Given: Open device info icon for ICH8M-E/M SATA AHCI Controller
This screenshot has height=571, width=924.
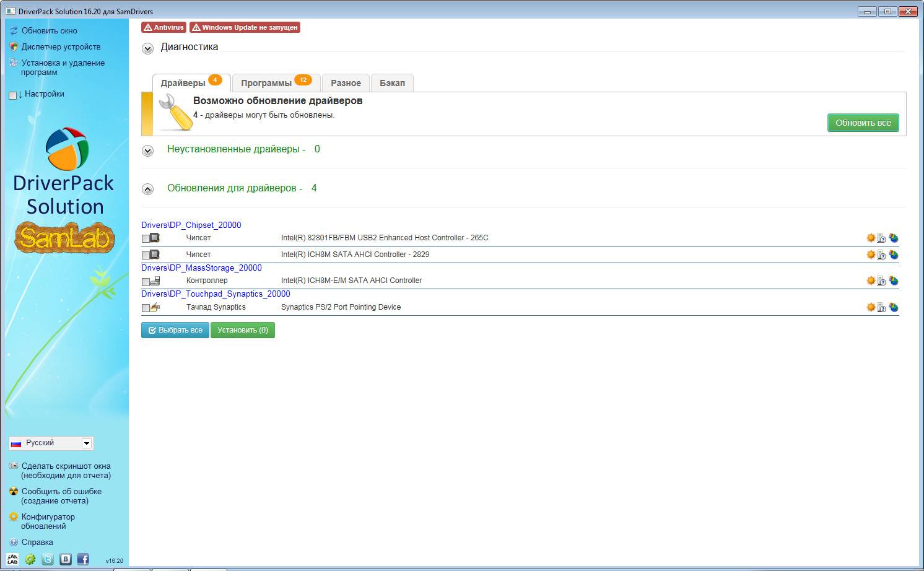Looking at the screenshot, I should pyautogui.click(x=882, y=281).
